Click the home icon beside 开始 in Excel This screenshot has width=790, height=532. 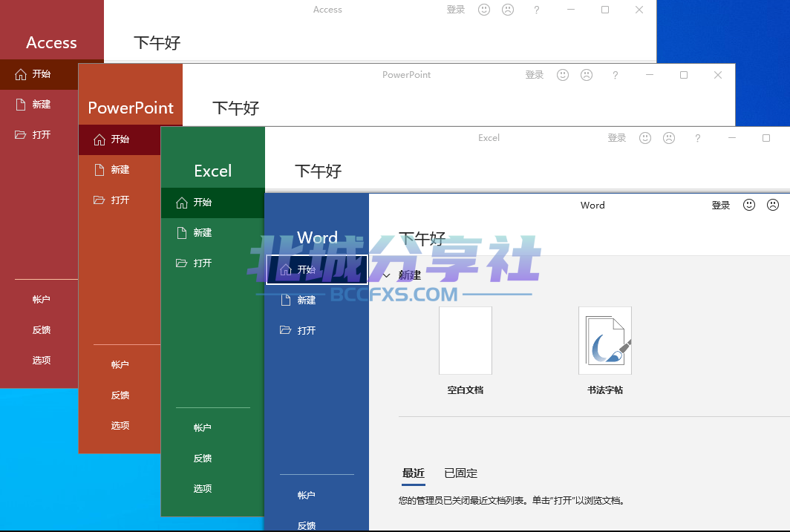coord(182,203)
